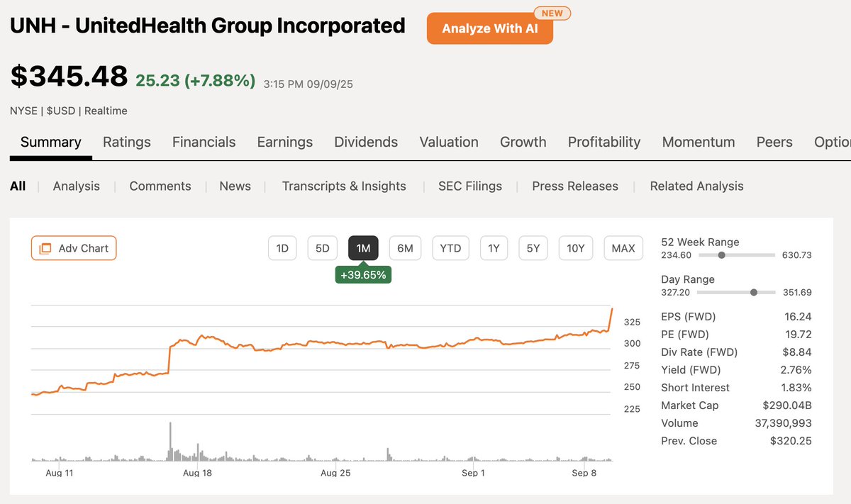
Task: Select the 1D time range
Action: [282, 248]
